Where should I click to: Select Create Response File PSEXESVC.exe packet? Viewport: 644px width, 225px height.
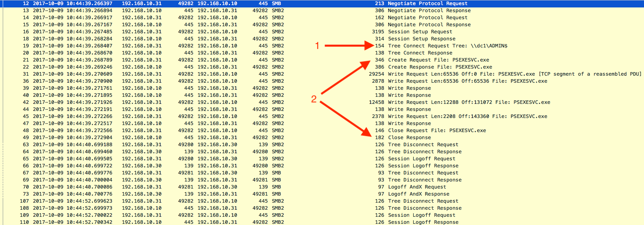(x=440, y=67)
